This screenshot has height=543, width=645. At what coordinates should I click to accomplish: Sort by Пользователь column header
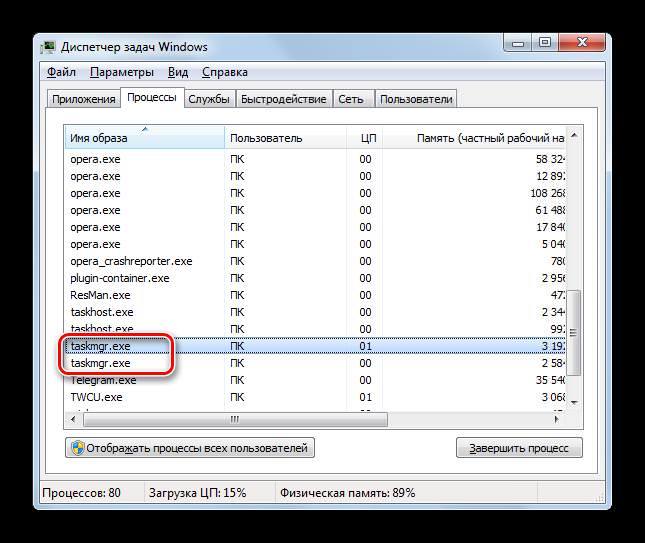(x=285, y=138)
